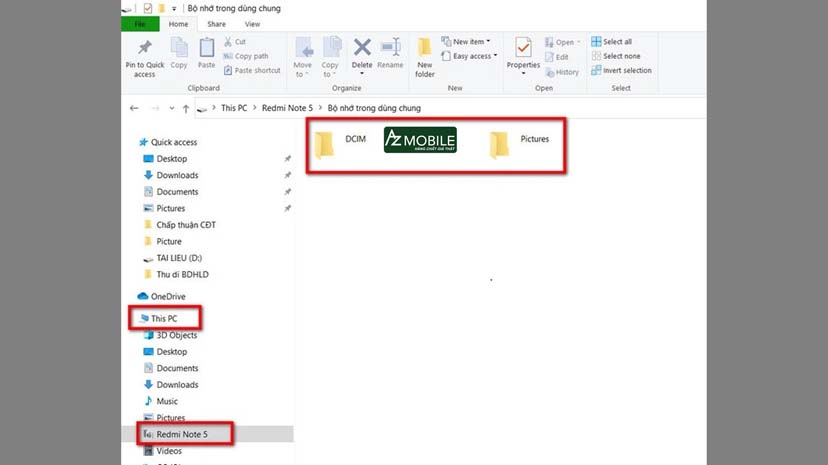This screenshot has height=465, width=828.
Task: Open the File menu
Action: point(140,24)
